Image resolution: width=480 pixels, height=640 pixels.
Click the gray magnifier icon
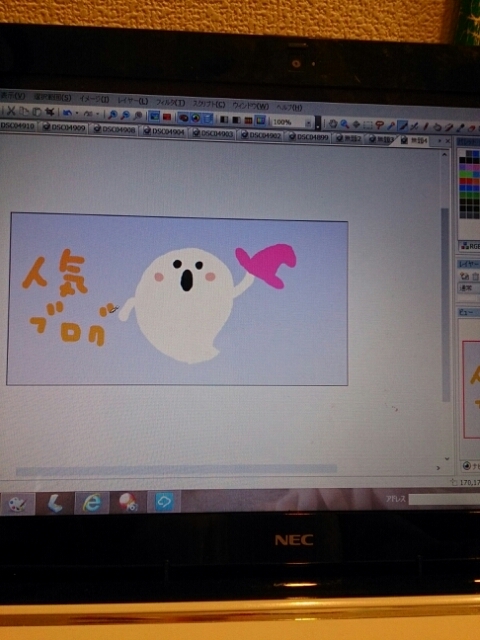pos(138,116)
